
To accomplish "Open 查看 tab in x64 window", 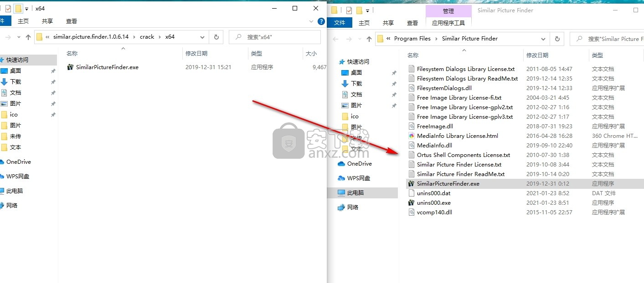I will 72,21.
